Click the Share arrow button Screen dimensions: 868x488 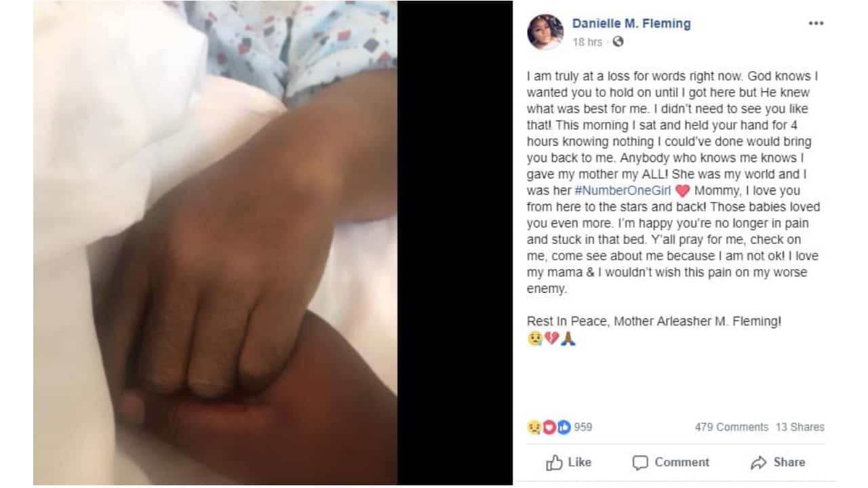[778, 462]
